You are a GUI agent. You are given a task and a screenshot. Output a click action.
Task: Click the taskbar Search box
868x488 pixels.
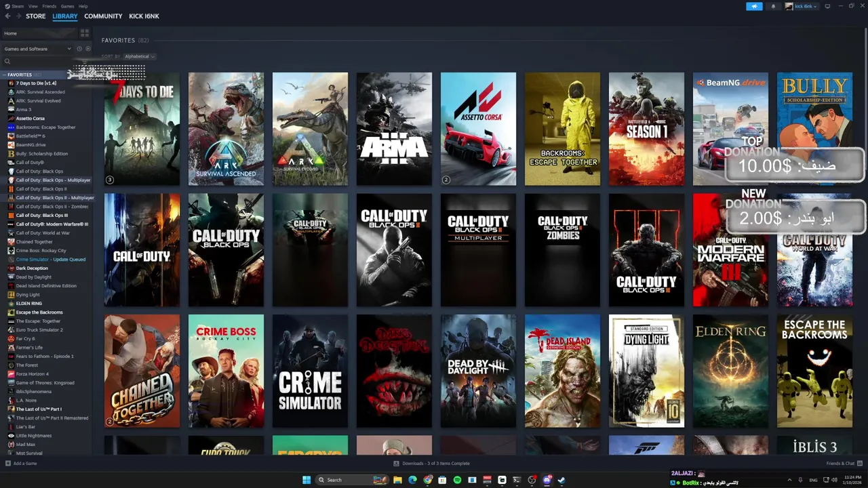352,480
